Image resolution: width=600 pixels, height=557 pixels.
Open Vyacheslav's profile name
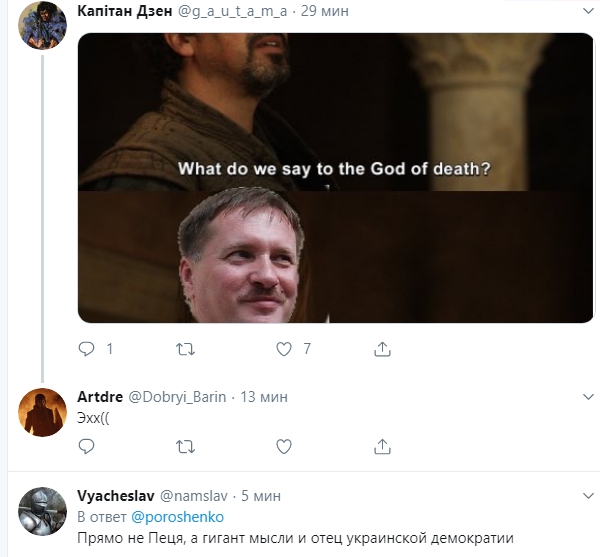point(111,495)
